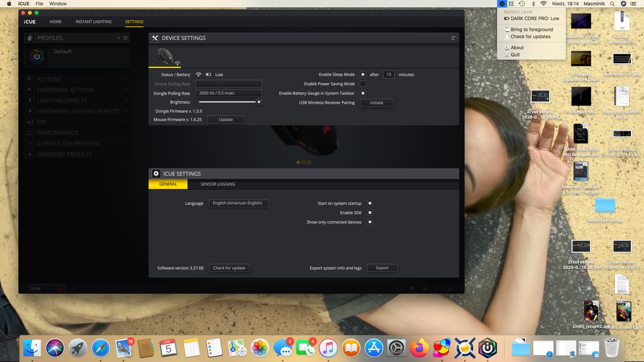Select Quit in iCUE tray menu
The width and height of the screenshot is (644, 362).
coord(531,55)
